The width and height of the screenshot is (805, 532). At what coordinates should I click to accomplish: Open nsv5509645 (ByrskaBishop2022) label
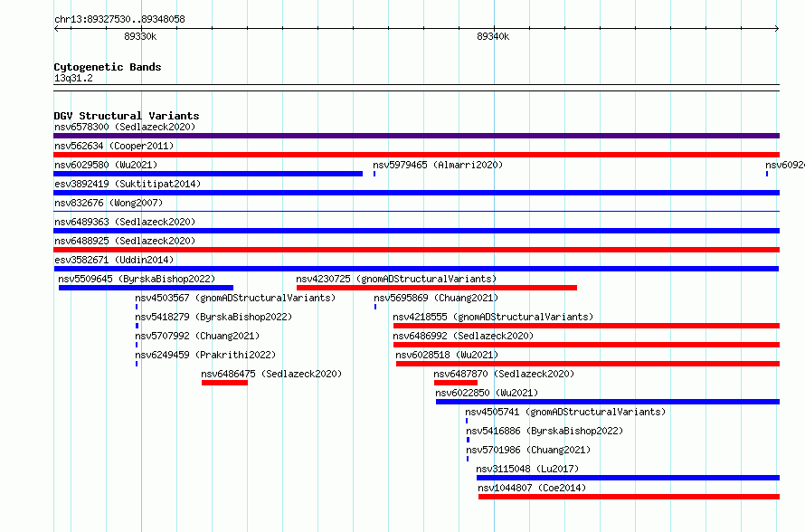coord(137,279)
